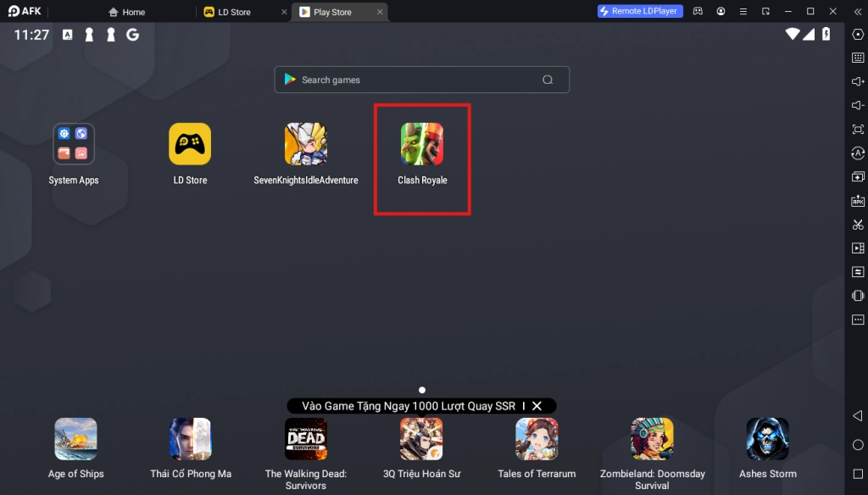Click the Google G status bar icon

[x=132, y=35]
